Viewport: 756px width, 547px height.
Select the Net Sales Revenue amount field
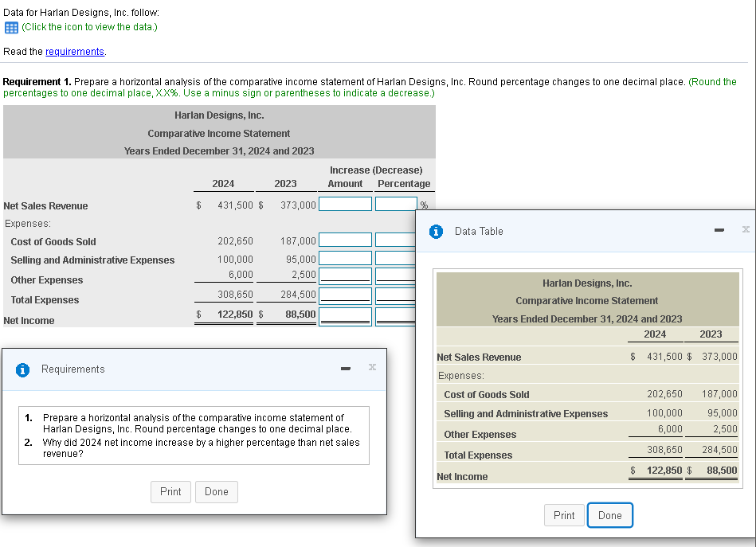[x=345, y=204]
